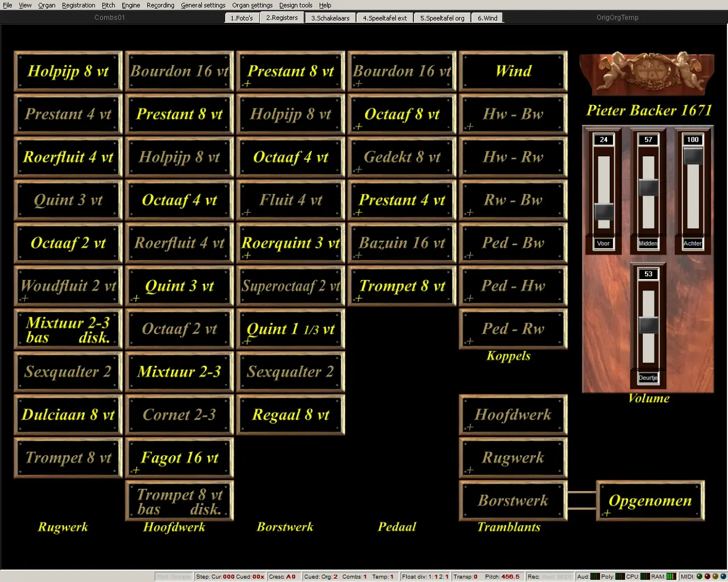This screenshot has height=582, width=728.
Task: Switch to the 3.Schakelaars tab
Action: point(330,18)
